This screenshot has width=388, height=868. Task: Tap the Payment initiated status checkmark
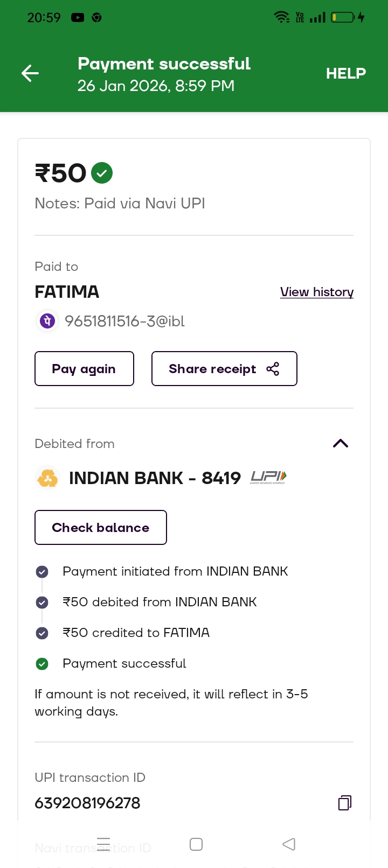pyautogui.click(x=42, y=572)
